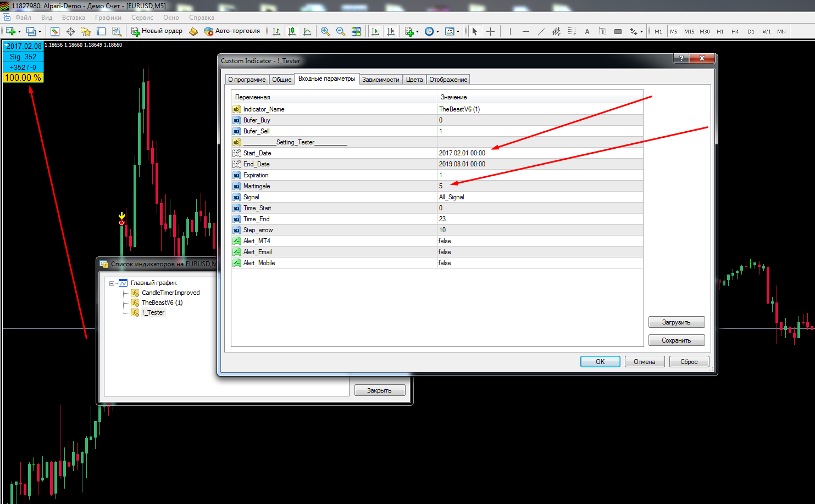Open the Market Watch panel icon
Viewport: 815px width, 504px height.
click(55, 31)
